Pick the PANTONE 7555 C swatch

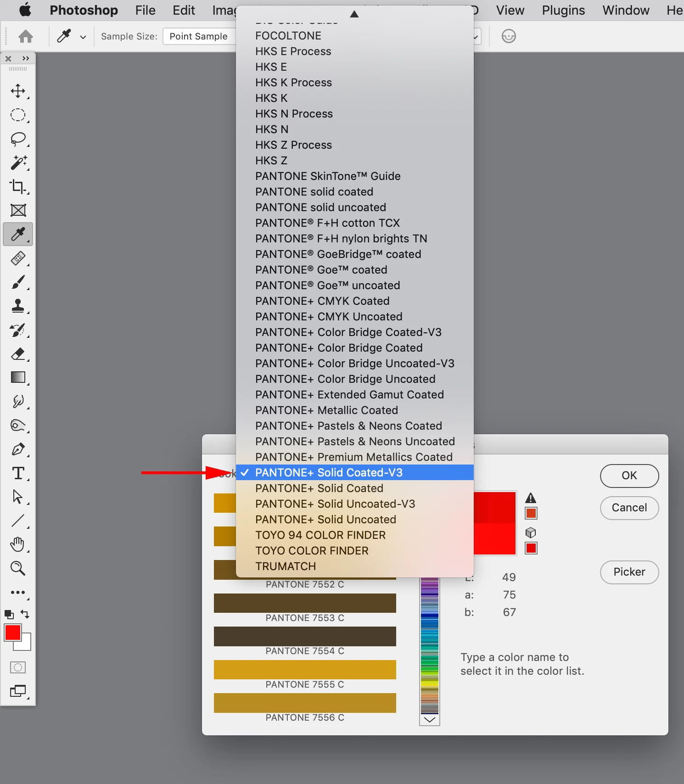click(305, 670)
